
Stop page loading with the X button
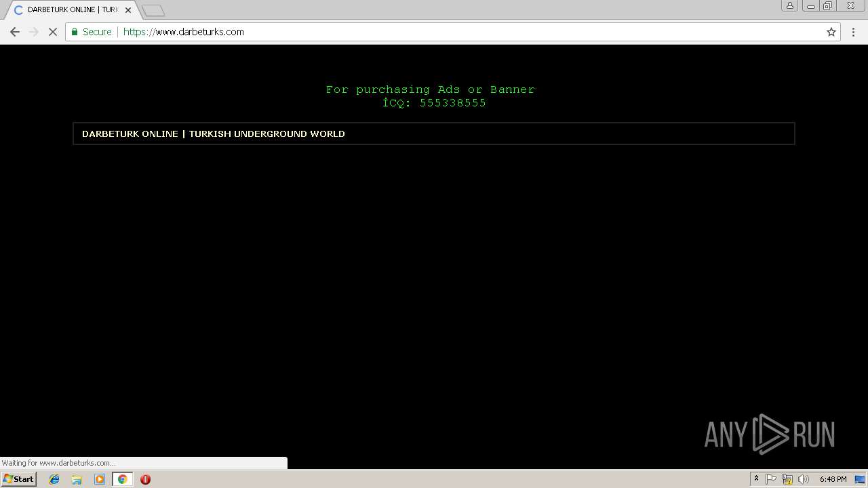click(53, 32)
